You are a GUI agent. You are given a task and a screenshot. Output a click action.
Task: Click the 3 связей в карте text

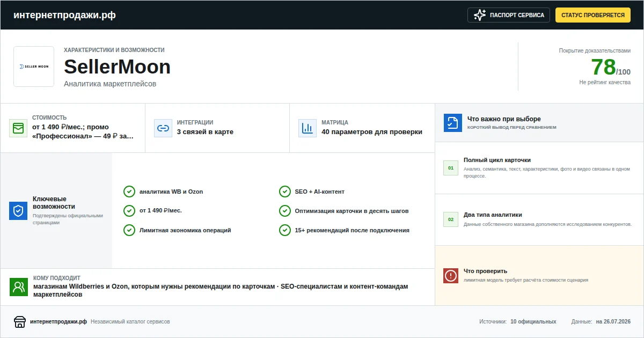(205, 132)
